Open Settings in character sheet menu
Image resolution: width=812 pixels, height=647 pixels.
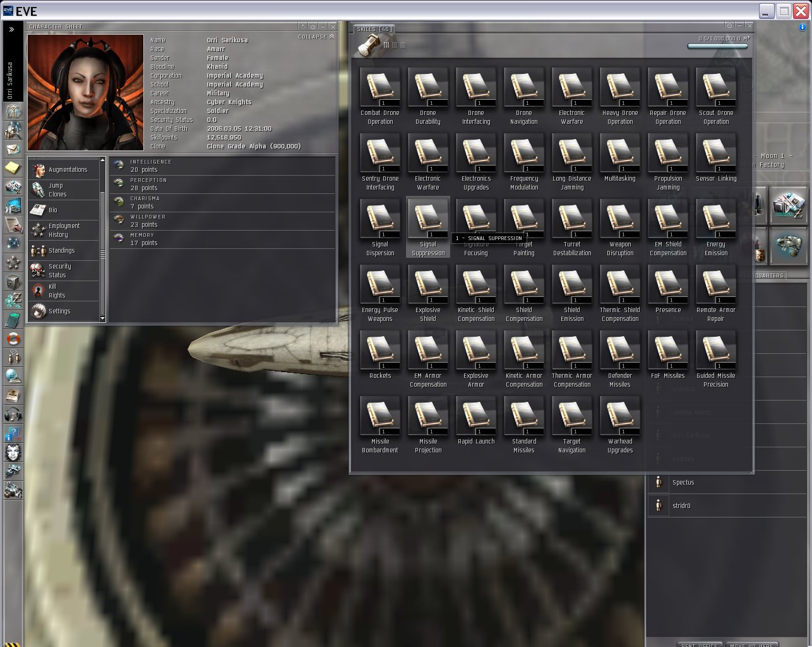point(63,311)
